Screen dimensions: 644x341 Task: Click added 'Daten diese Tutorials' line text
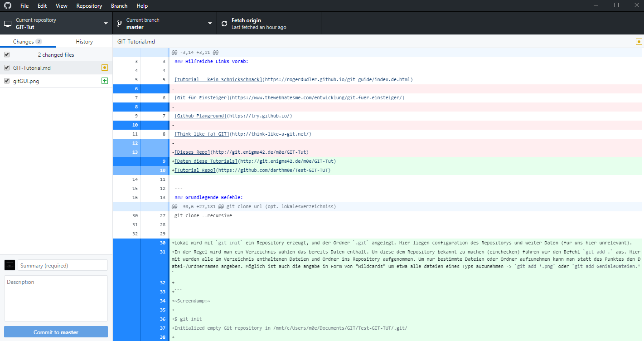[254, 161]
